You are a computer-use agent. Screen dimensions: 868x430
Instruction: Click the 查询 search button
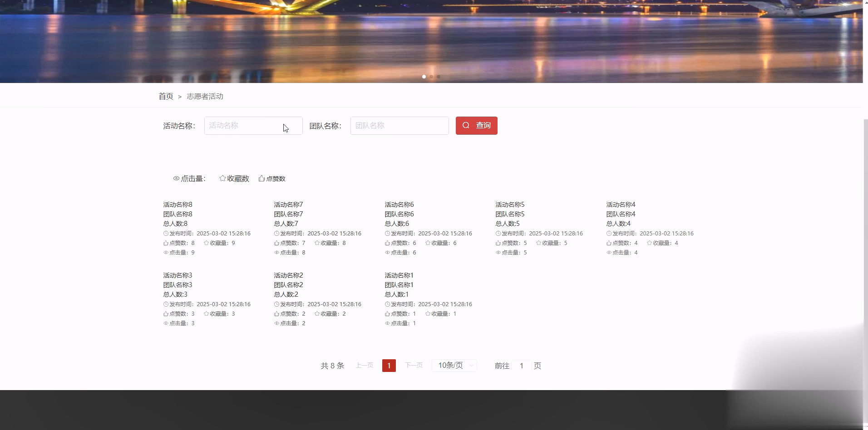click(476, 125)
